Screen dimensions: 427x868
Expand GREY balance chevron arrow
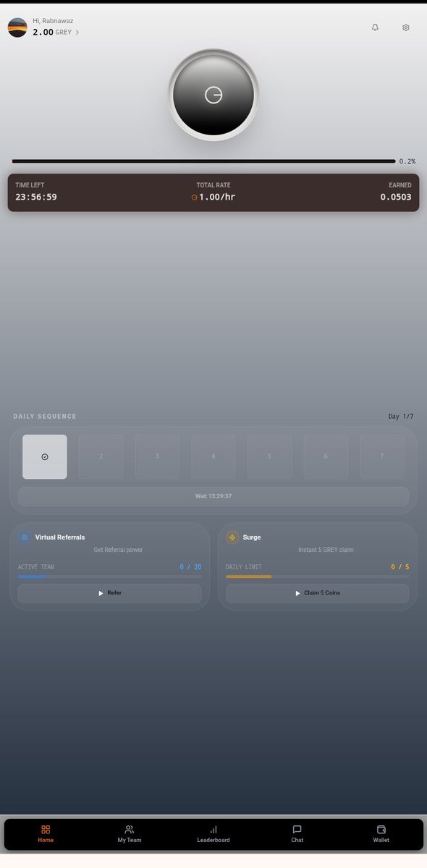[77, 33]
